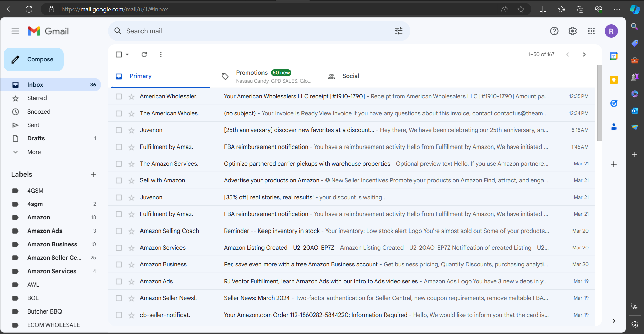The width and height of the screenshot is (644, 334).
Task: Create a new label with plus icon
Action: point(94,174)
